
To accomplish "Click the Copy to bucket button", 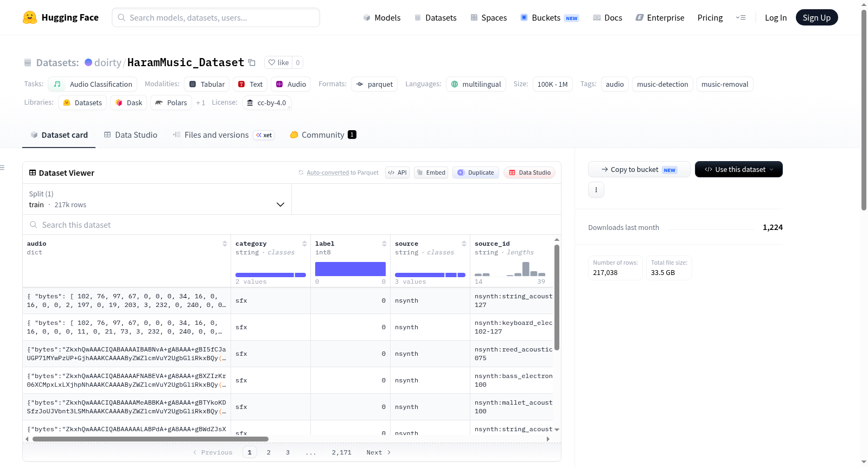I will [x=639, y=169].
